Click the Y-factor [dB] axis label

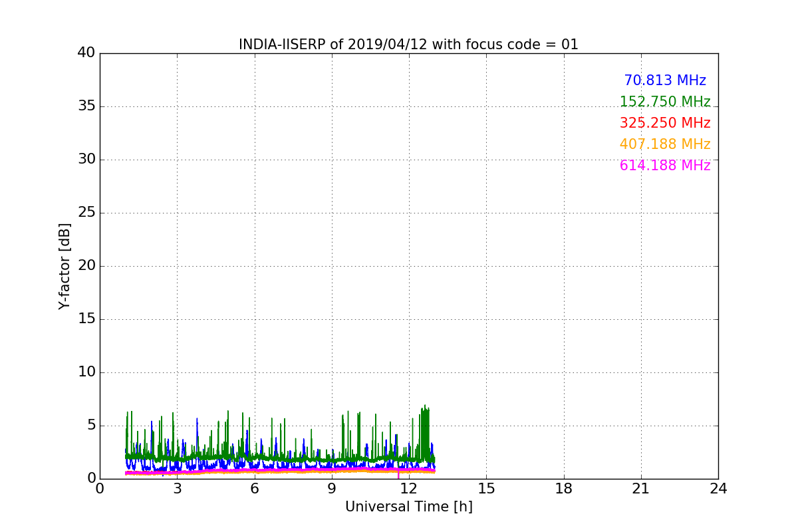click(65, 266)
